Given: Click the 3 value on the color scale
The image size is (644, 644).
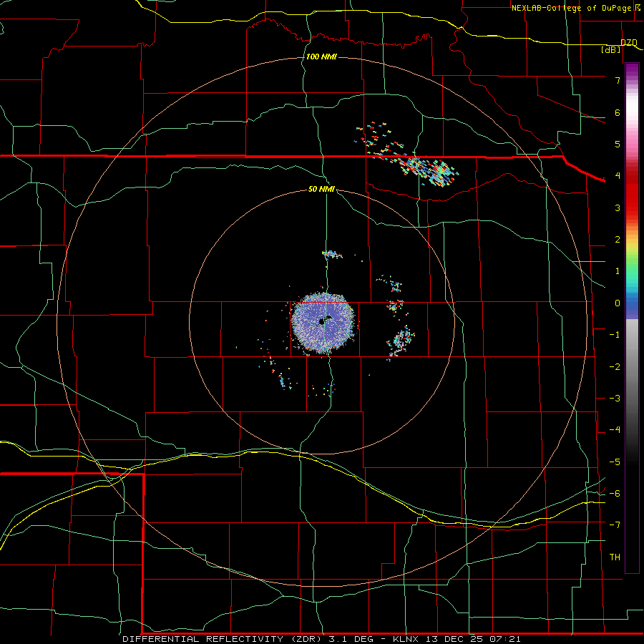Looking at the screenshot, I should [x=618, y=208].
